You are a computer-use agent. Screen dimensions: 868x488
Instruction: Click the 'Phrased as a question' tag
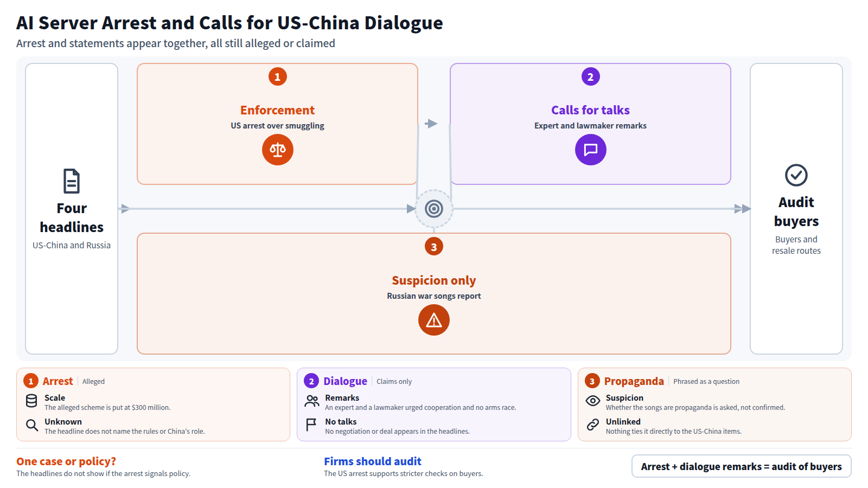pos(706,382)
